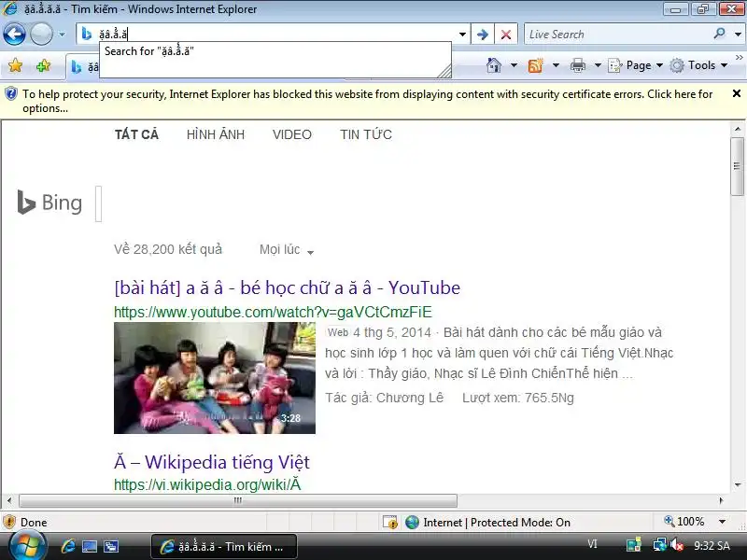This screenshot has width=747, height=560.
Task: Click the children video thumbnail
Action: click(x=215, y=378)
